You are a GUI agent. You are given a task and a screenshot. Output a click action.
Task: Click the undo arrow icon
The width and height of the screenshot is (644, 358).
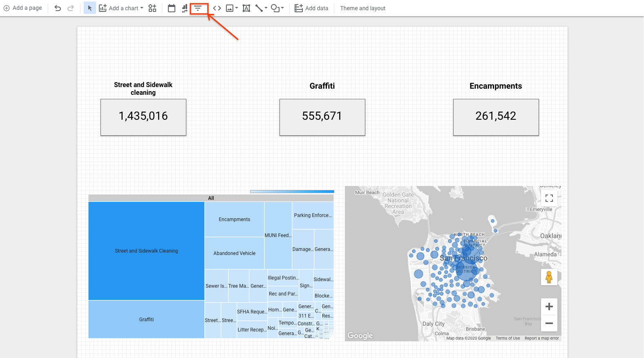click(58, 8)
